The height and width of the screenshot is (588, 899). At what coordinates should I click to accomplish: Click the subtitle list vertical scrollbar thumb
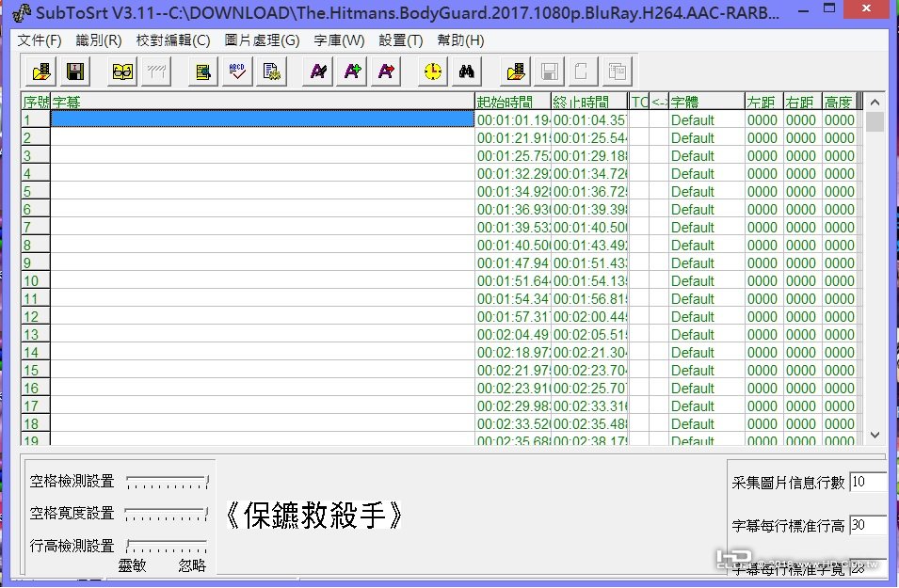(875, 121)
